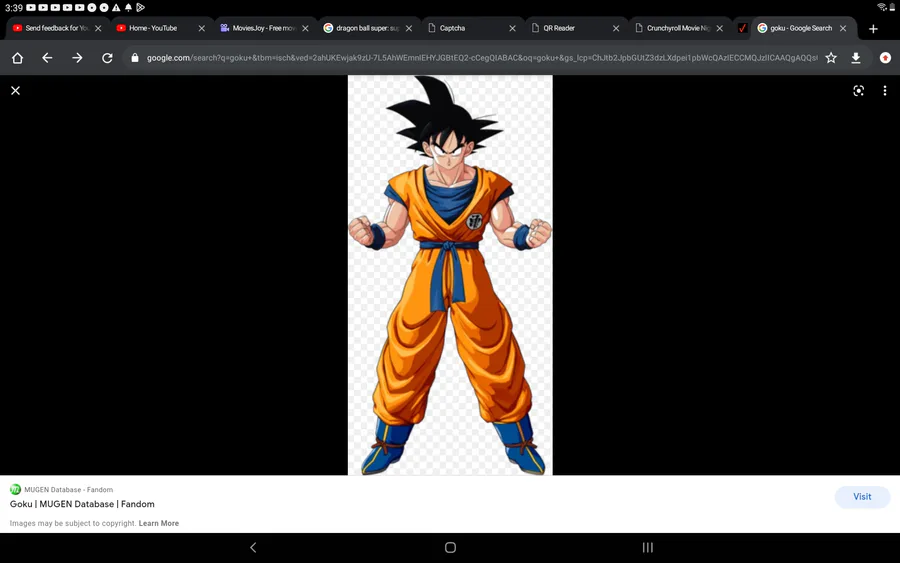Image resolution: width=900 pixels, height=563 pixels.
Task: Close the Home - YouTube tab
Action: [x=201, y=28]
